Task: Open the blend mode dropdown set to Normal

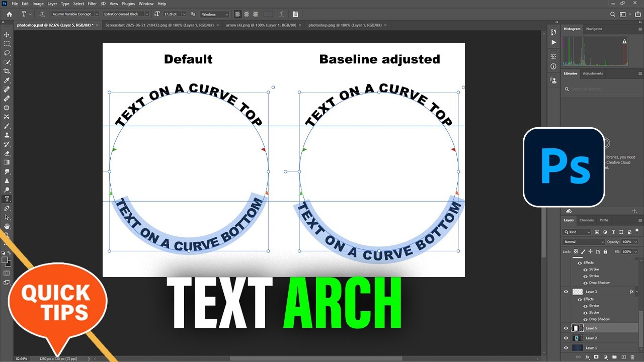Action: [584, 242]
